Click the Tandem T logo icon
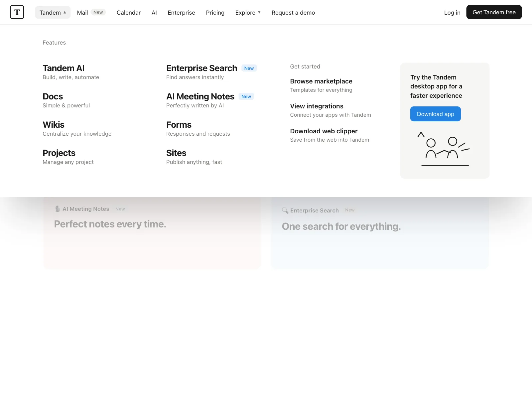The image size is (532, 399). [x=17, y=12]
